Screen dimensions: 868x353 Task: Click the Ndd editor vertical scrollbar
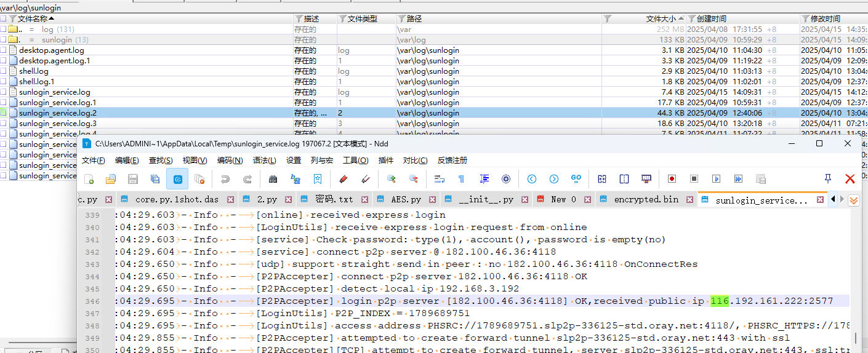(x=856, y=280)
